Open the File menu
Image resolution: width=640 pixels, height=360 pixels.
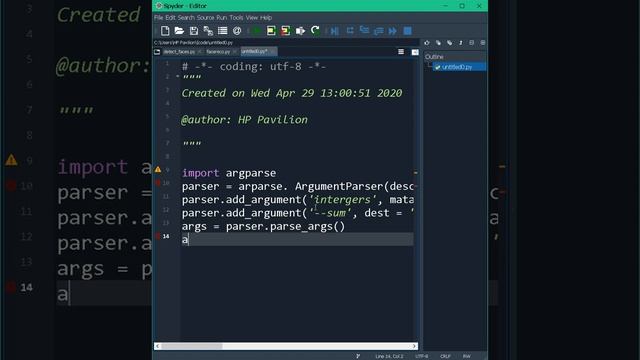pos(158,18)
